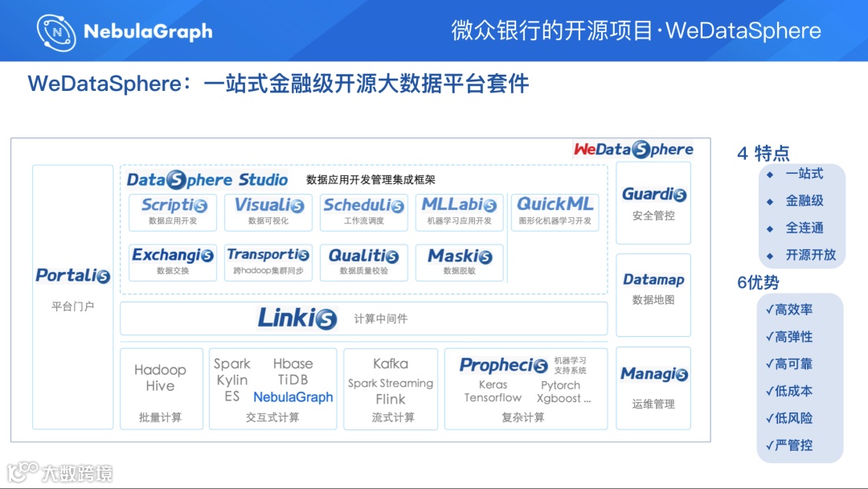The image size is (868, 489).
Task: Click the Pytorch text
Action: click(x=561, y=385)
